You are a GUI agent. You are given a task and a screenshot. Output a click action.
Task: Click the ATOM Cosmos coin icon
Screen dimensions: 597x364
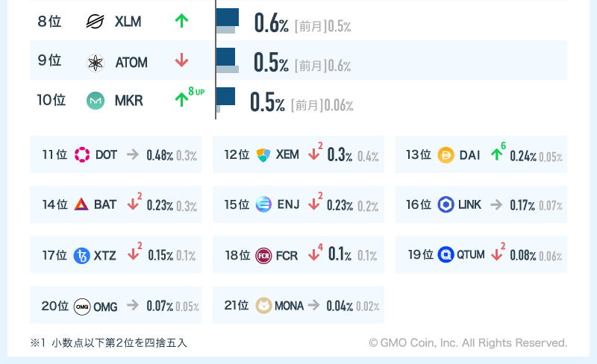pyautogui.click(x=95, y=62)
